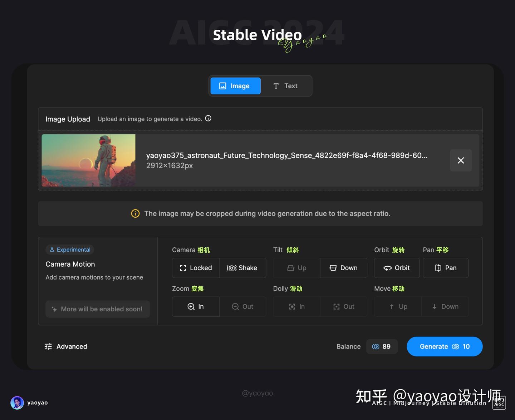Activate the Orbit camera motion
Image resolution: width=515 pixels, height=420 pixels.
click(397, 268)
